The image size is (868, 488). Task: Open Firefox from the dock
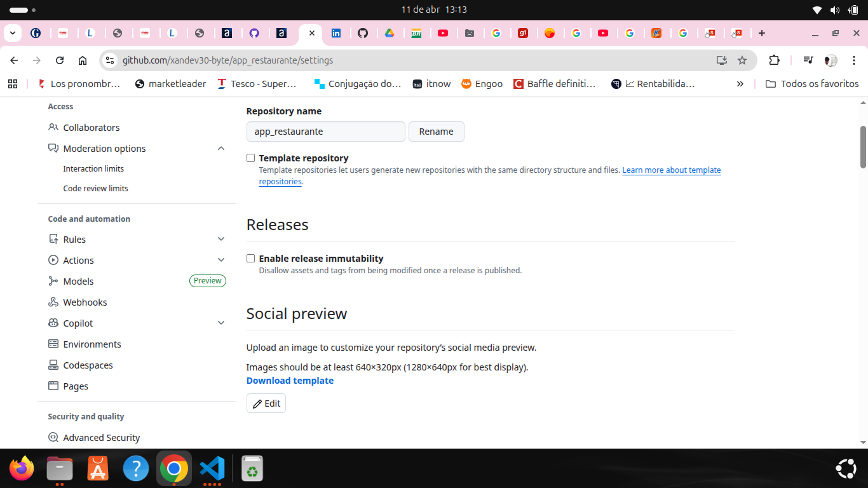pos(22,469)
